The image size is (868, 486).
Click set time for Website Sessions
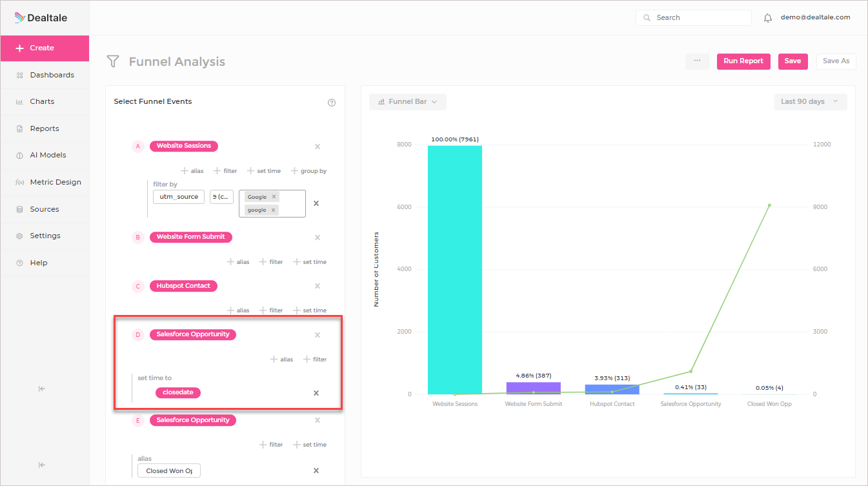[264, 171]
